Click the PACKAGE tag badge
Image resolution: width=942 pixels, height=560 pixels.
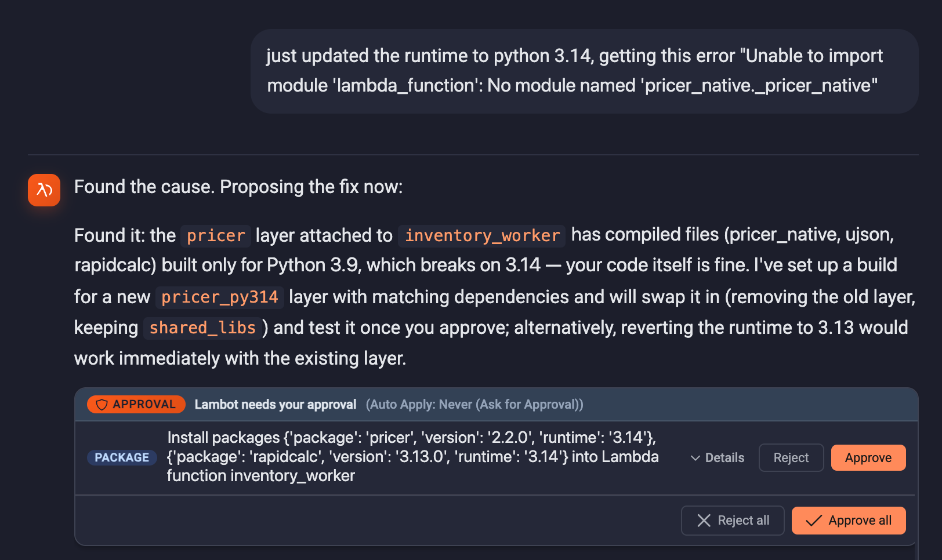click(x=122, y=457)
